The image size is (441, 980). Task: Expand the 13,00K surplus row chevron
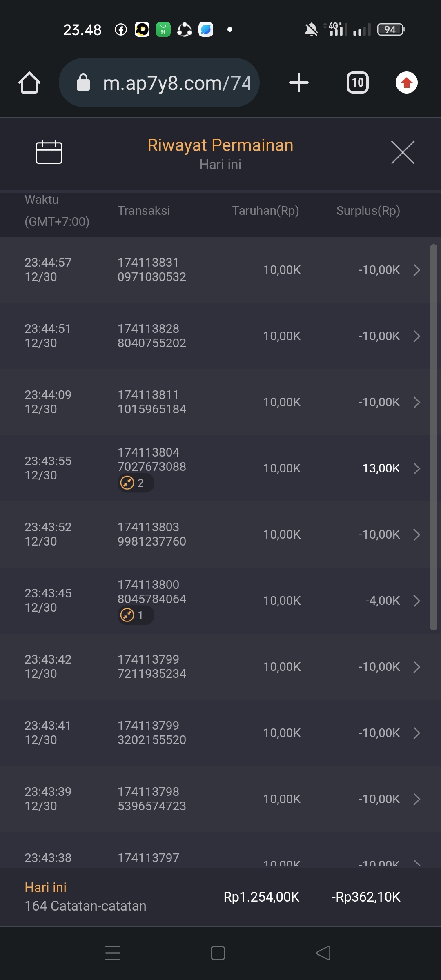pyautogui.click(x=416, y=468)
